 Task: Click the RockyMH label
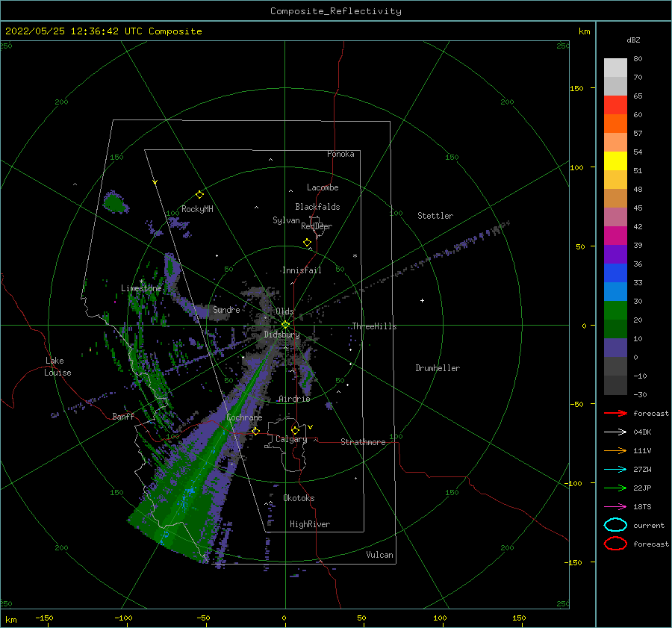coord(197,209)
